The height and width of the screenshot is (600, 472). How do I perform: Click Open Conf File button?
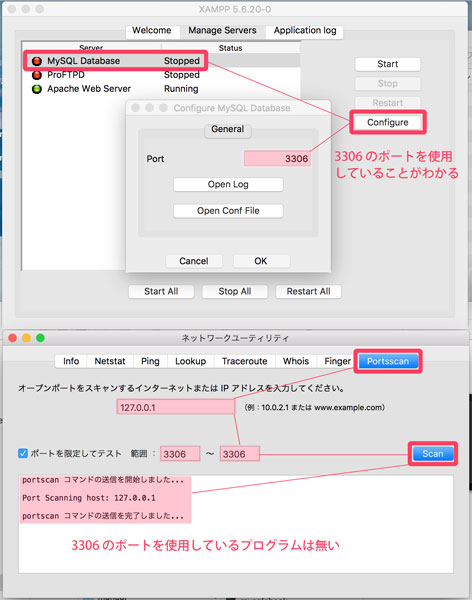point(228,211)
